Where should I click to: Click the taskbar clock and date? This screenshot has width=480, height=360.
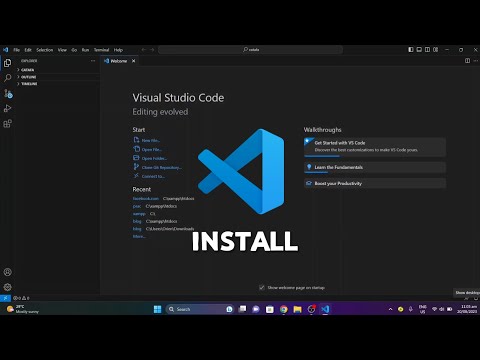(x=467, y=309)
